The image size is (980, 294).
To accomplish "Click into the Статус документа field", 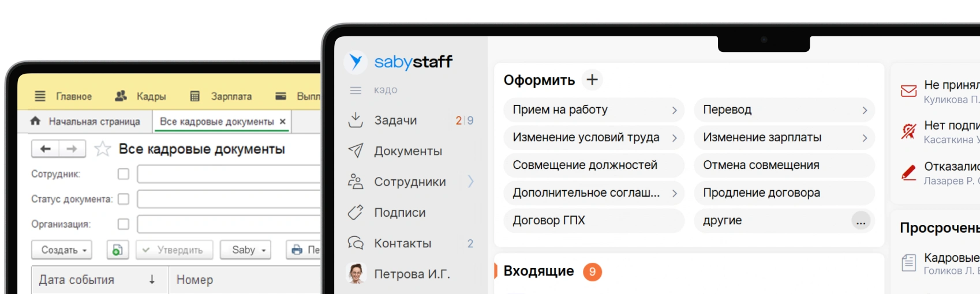I will point(229,199).
